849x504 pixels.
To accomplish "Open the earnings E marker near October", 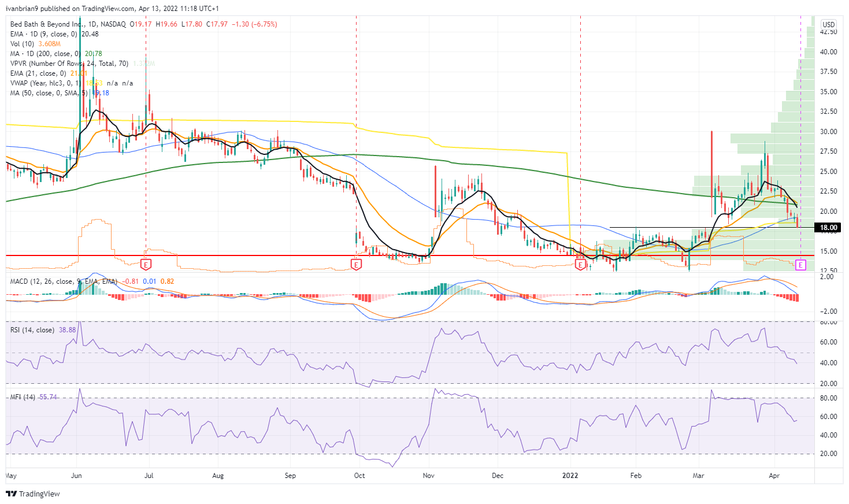I will coord(356,264).
